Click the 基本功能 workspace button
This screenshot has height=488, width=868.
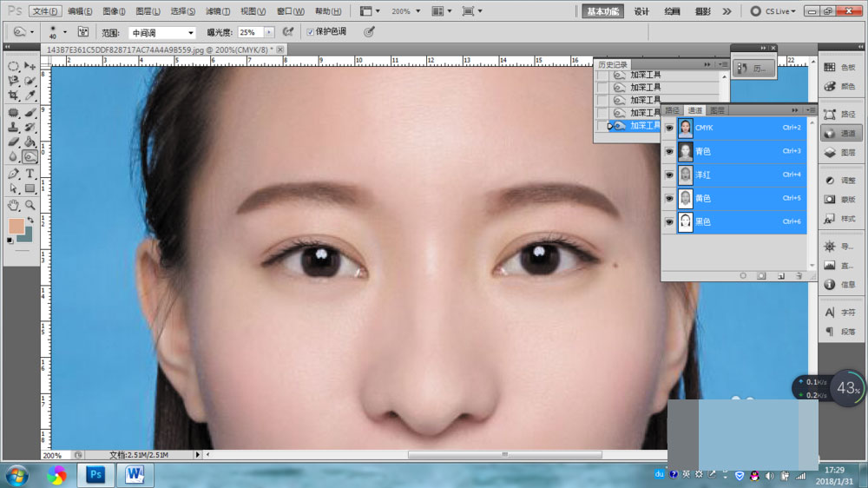[x=603, y=11]
